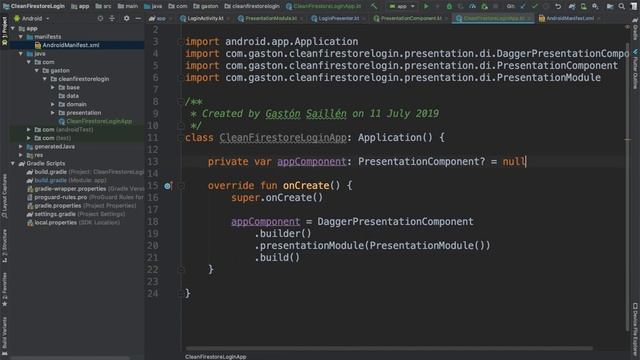640x360 pixels.
Task: Click the override gutter icon on line 15
Action: coord(167,186)
